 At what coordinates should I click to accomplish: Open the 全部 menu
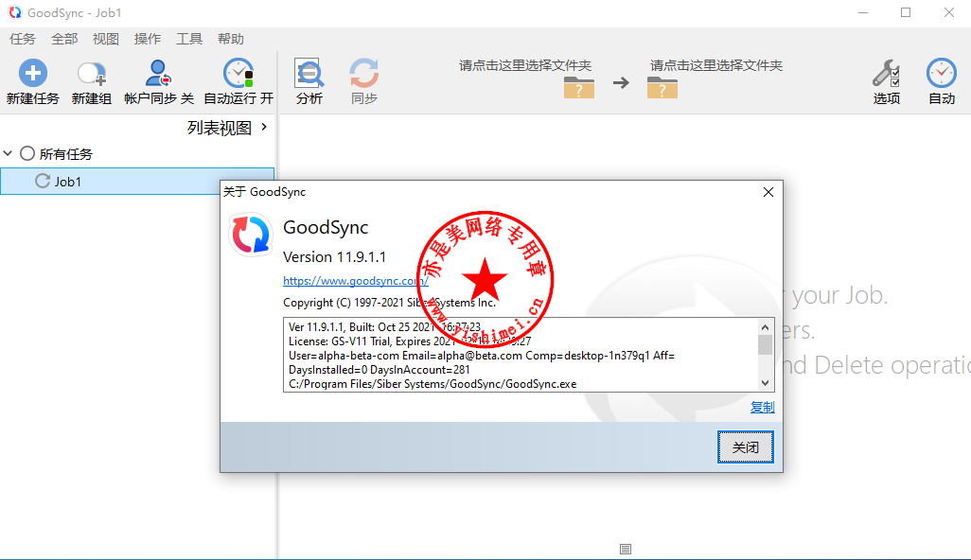coord(64,39)
